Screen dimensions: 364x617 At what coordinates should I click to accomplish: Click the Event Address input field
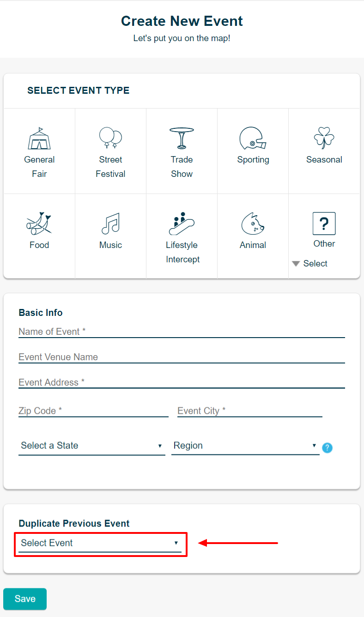[182, 382]
